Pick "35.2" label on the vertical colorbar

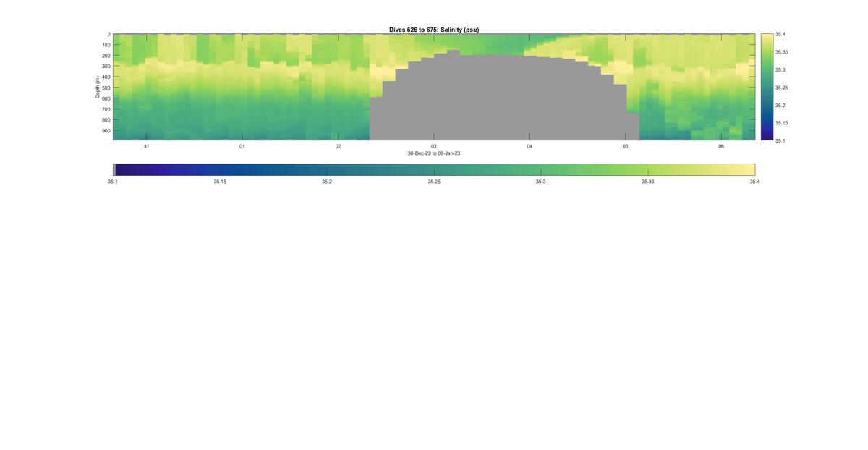[x=780, y=105]
